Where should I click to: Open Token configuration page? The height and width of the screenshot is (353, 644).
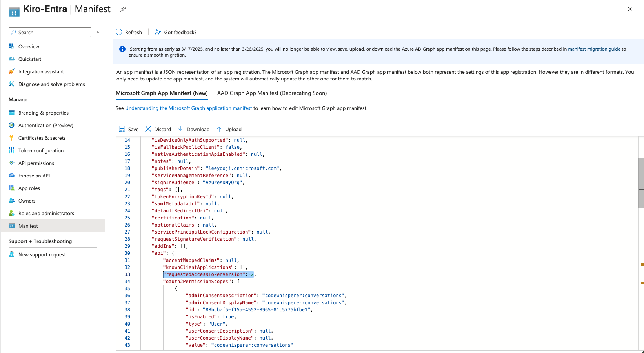click(41, 150)
